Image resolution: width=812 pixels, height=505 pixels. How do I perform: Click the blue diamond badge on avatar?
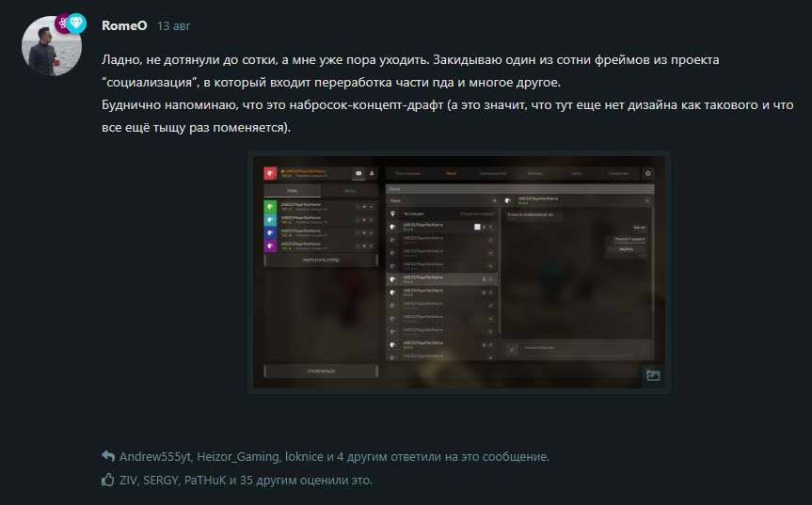point(76,23)
